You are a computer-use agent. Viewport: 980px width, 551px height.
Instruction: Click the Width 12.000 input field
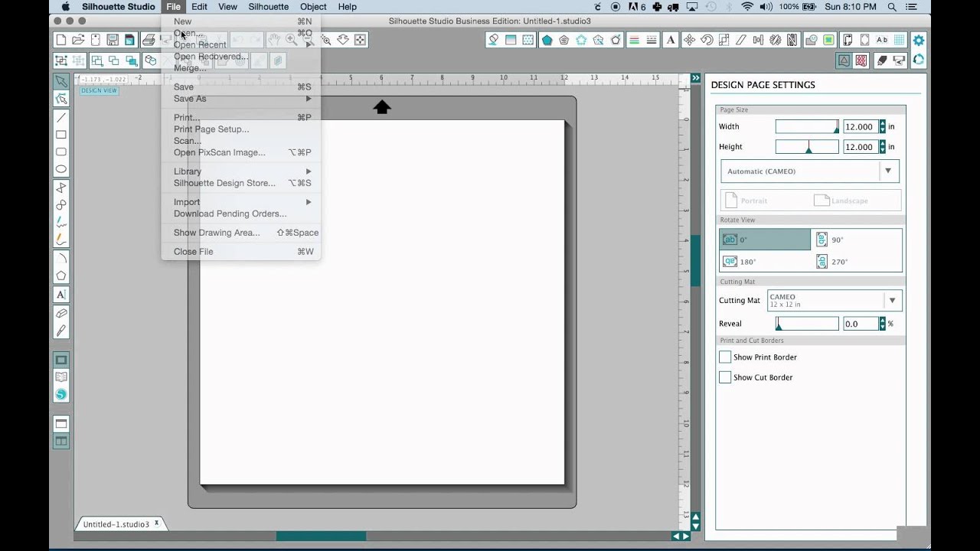point(860,127)
